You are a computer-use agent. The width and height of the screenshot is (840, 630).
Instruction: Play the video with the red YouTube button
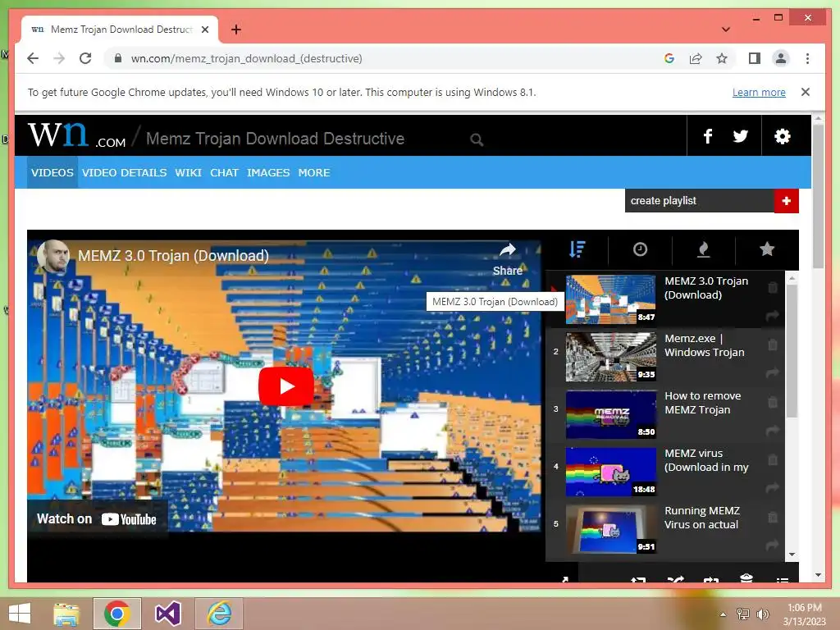pos(286,386)
